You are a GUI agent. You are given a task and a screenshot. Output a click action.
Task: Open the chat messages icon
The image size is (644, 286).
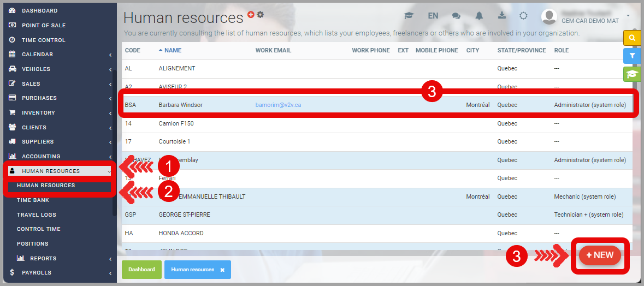tap(456, 16)
